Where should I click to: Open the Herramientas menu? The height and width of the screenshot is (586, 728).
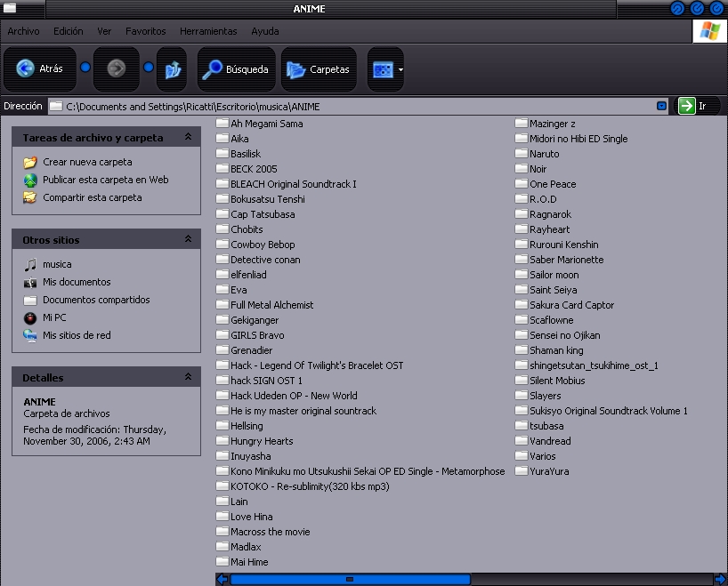tap(208, 31)
